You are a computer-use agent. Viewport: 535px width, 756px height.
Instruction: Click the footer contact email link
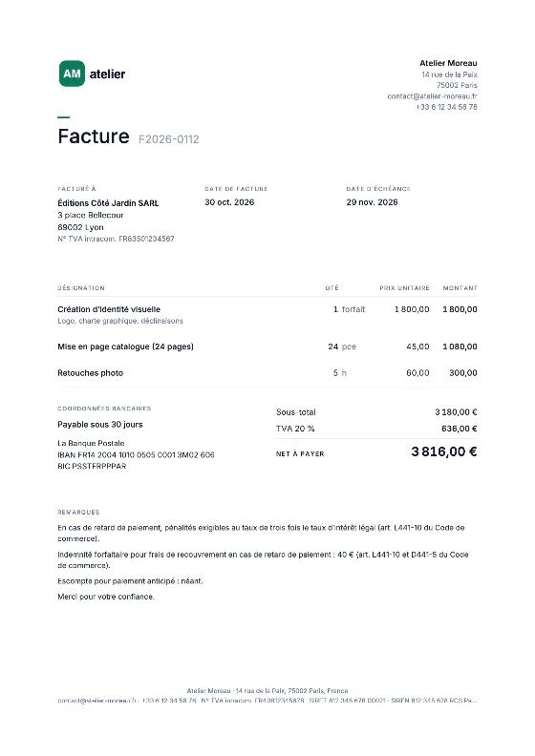pos(97,701)
